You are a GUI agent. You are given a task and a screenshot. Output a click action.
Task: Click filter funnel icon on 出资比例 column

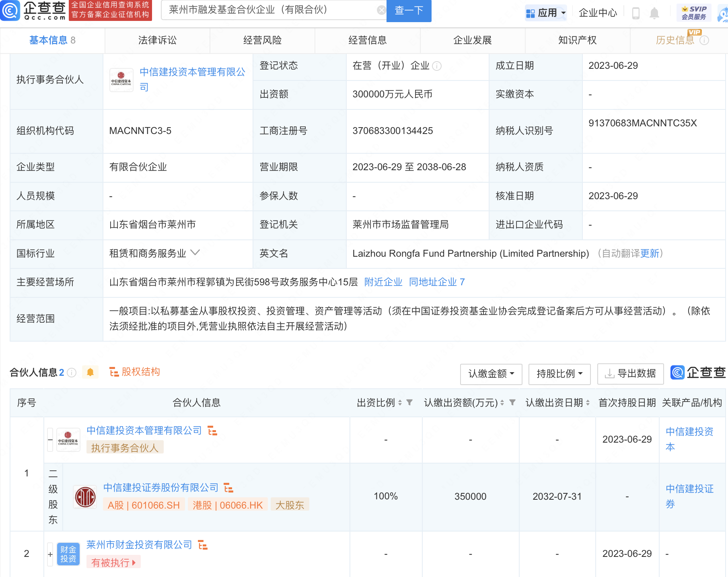pos(409,402)
